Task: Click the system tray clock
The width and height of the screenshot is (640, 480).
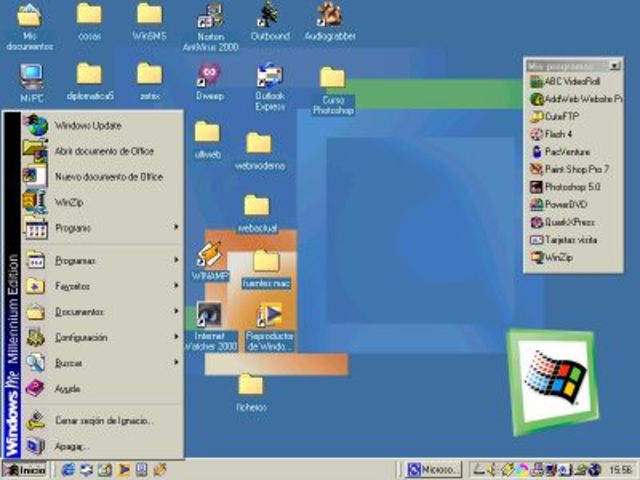Action: coord(620,470)
